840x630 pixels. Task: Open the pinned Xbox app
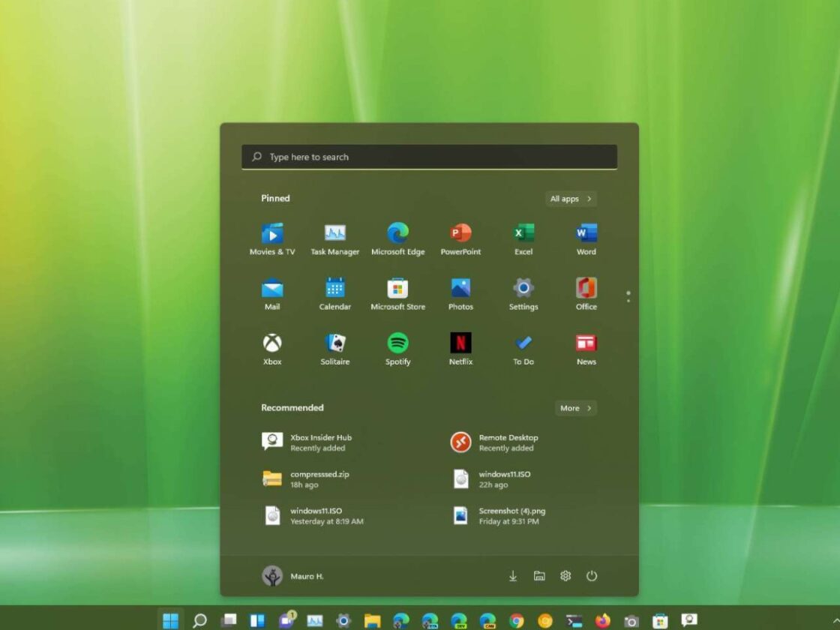click(x=272, y=349)
